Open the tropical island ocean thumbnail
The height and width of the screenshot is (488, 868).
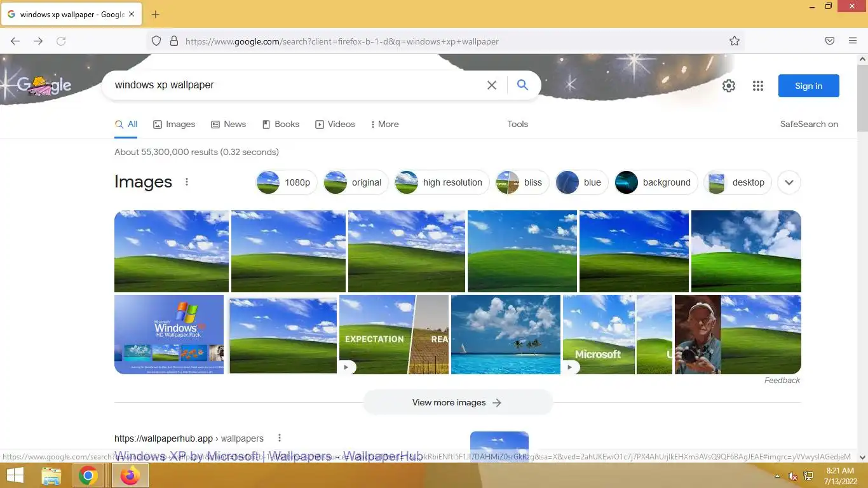506,334
